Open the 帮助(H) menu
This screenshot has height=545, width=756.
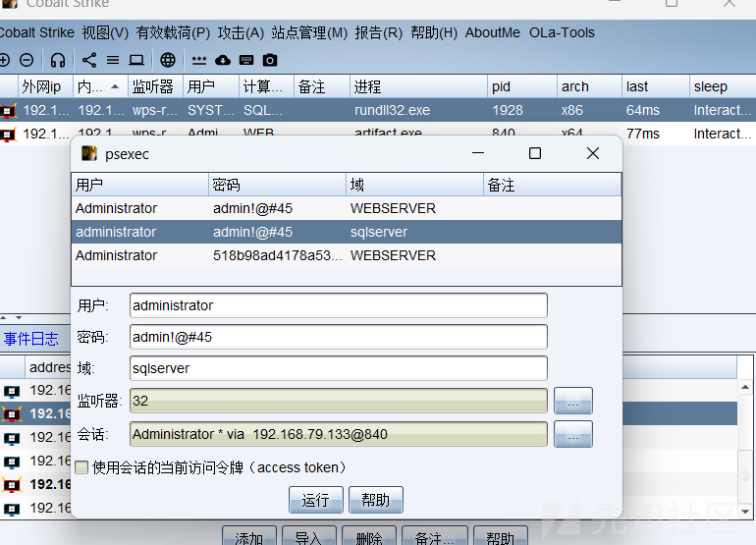[x=434, y=32]
